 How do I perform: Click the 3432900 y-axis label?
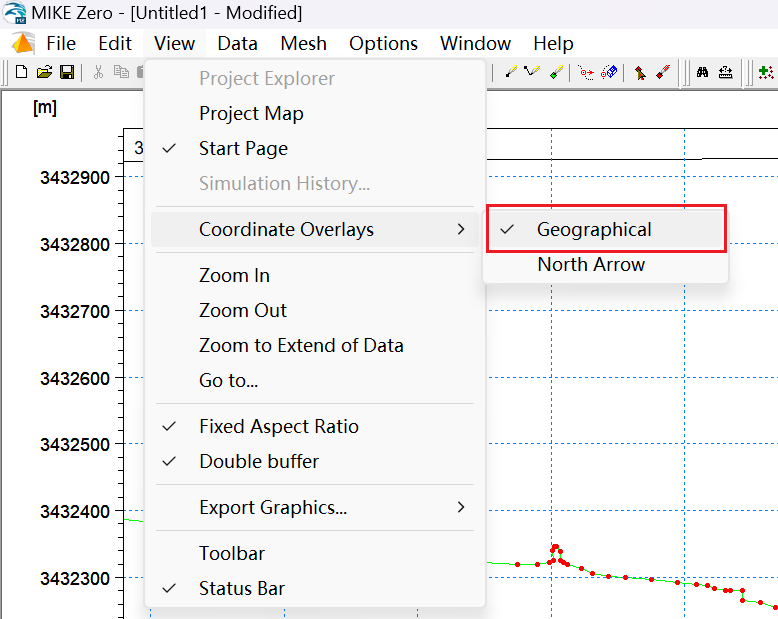[x=75, y=178]
